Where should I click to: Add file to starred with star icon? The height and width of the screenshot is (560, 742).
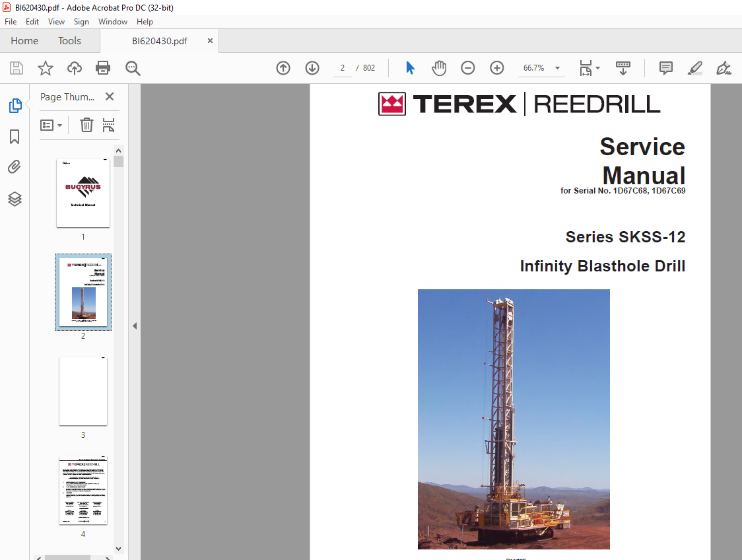coord(46,68)
